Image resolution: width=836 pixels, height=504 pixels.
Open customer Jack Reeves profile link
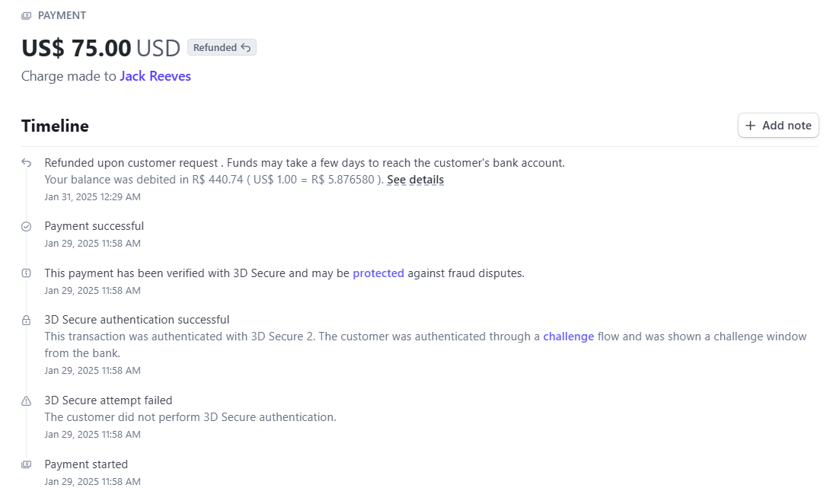click(155, 76)
